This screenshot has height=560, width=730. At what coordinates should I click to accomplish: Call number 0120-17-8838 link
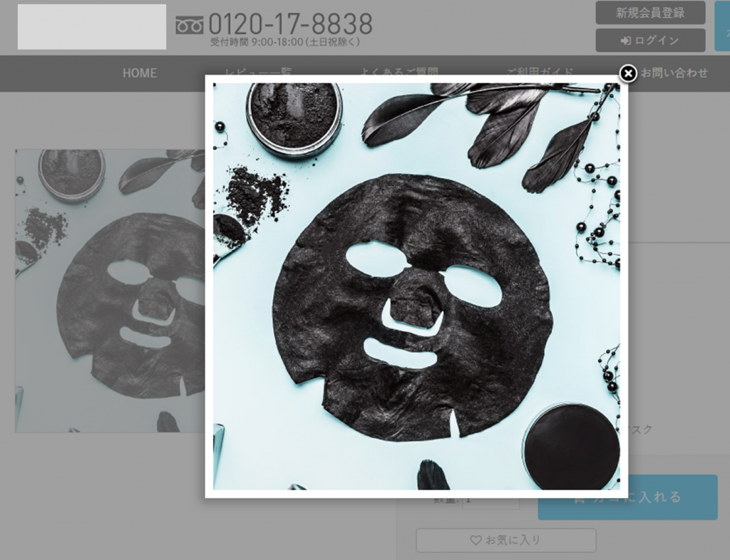[x=291, y=24]
